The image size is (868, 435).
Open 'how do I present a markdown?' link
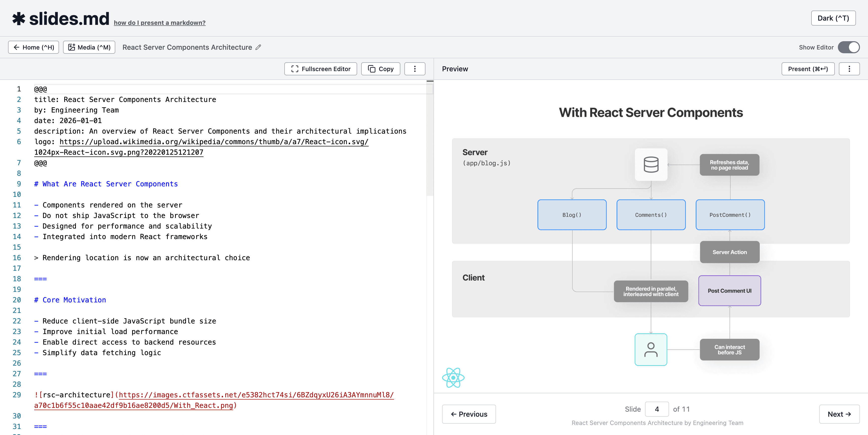click(x=159, y=23)
